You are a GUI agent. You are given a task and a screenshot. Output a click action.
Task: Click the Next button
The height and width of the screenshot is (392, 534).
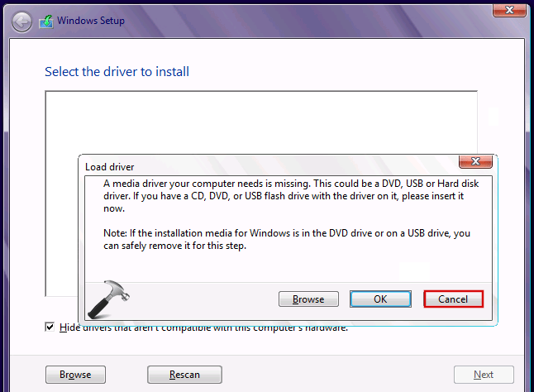(484, 375)
